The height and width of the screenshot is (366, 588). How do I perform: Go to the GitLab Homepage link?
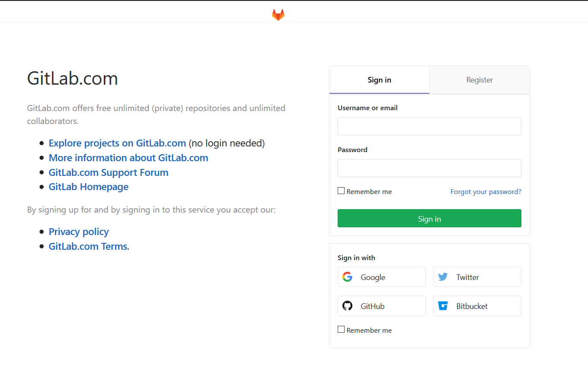(x=89, y=187)
